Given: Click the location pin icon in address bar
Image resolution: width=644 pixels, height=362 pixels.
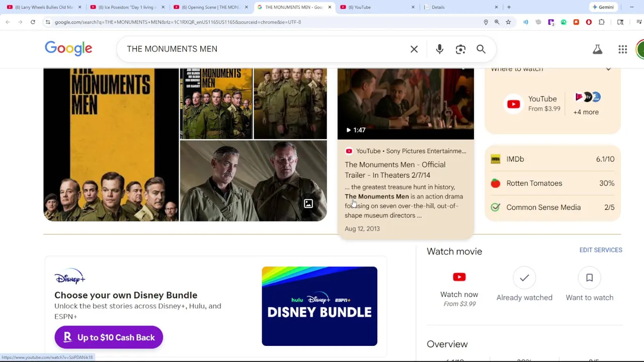Looking at the screenshot, I should [x=486, y=22].
